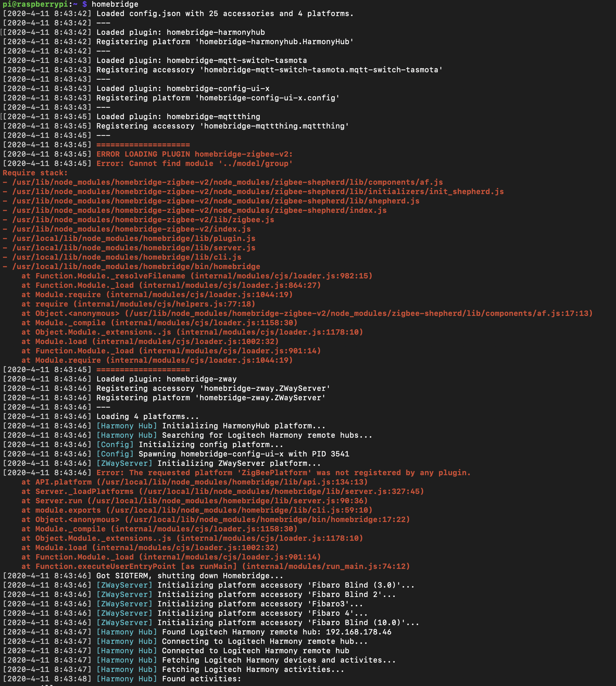Click the 'Fibaro Blind (10.0)' accessory line
Screen dimensions: 616x686
tap(288, 623)
